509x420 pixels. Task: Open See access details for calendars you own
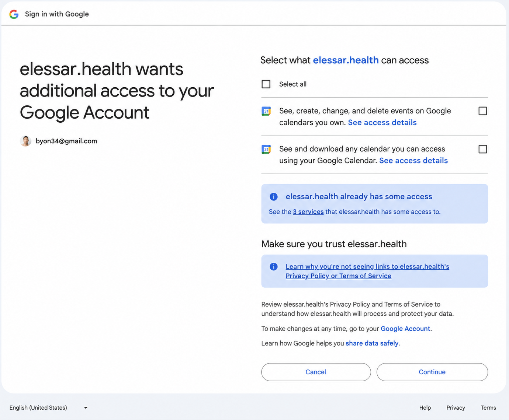point(382,123)
